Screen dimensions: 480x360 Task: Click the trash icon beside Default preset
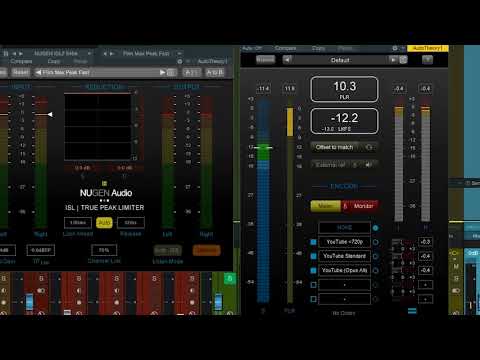[403, 60]
